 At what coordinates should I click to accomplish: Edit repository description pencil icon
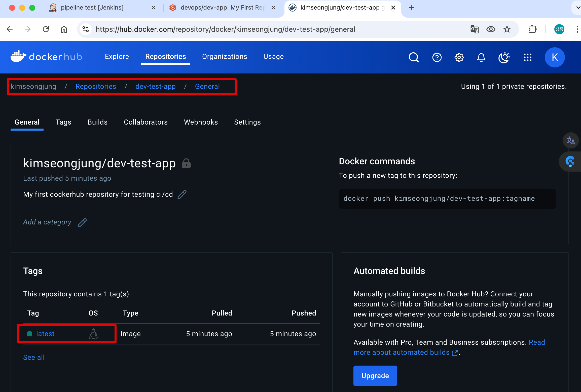point(182,194)
